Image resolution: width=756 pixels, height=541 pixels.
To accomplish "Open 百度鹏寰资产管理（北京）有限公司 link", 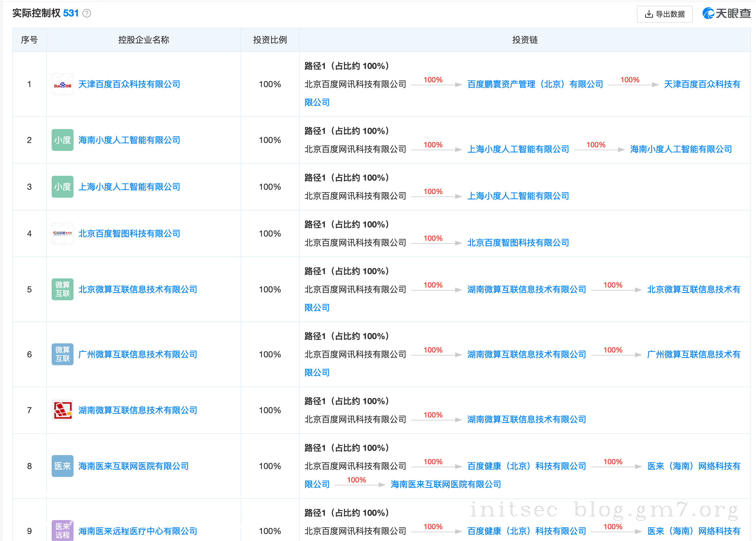I will (535, 84).
